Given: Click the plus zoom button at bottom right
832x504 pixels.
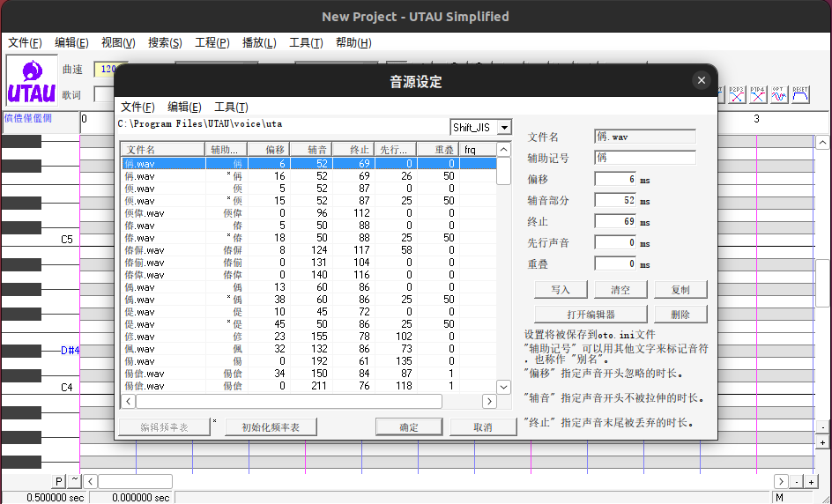Looking at the screenshot, I should click(x=811, y=481).
